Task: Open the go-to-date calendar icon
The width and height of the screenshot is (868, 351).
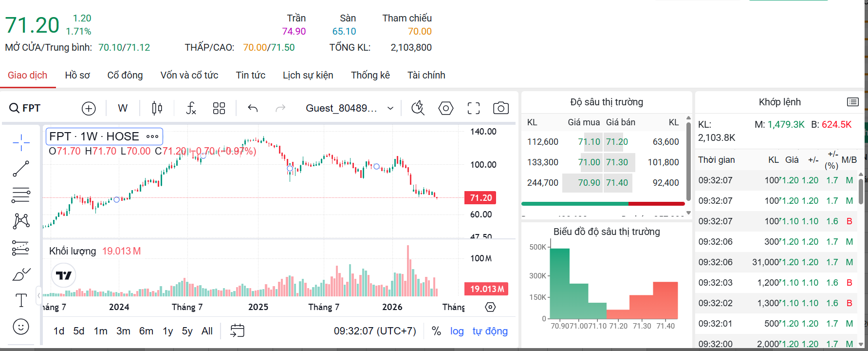Action: click(237, 331)
